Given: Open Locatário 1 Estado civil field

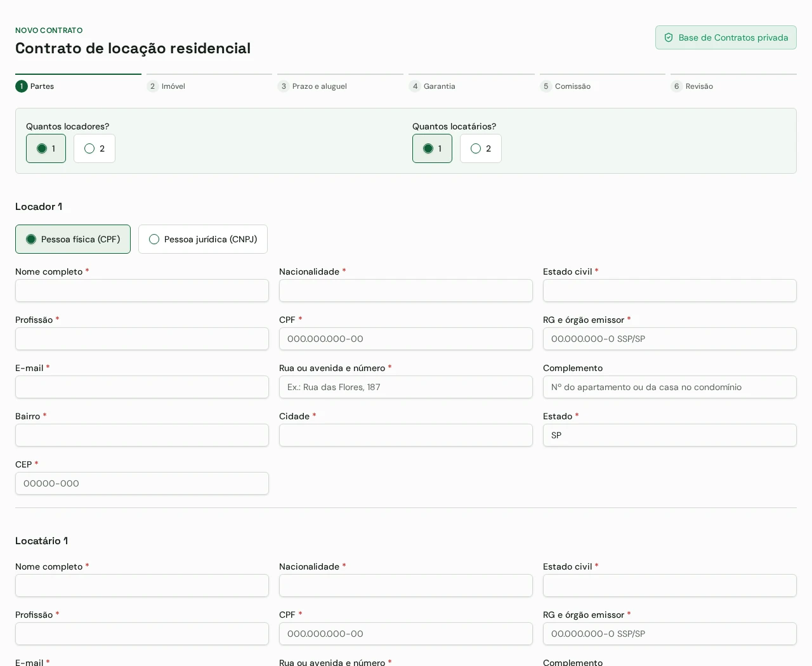Looking at the screenshot, I should tap(670, 585).
